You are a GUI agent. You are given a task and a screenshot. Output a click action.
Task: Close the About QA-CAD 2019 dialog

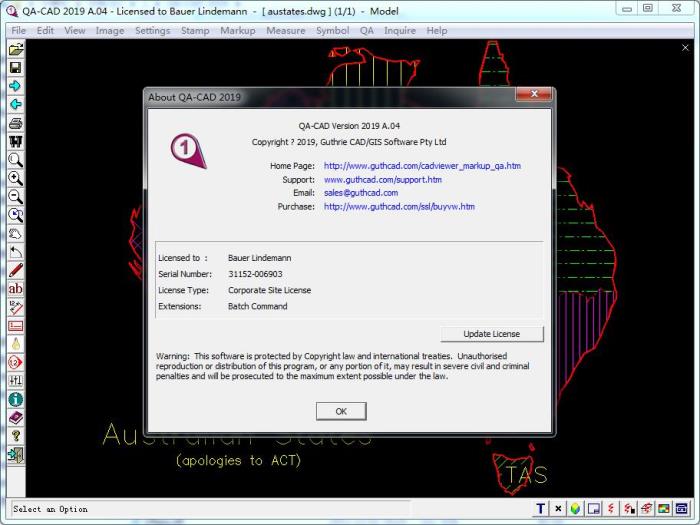coord(534,94)
